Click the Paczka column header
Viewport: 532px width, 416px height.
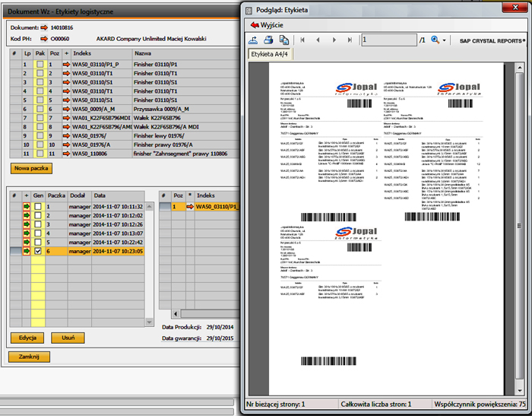pyautogui.click(x=56, y=195)
